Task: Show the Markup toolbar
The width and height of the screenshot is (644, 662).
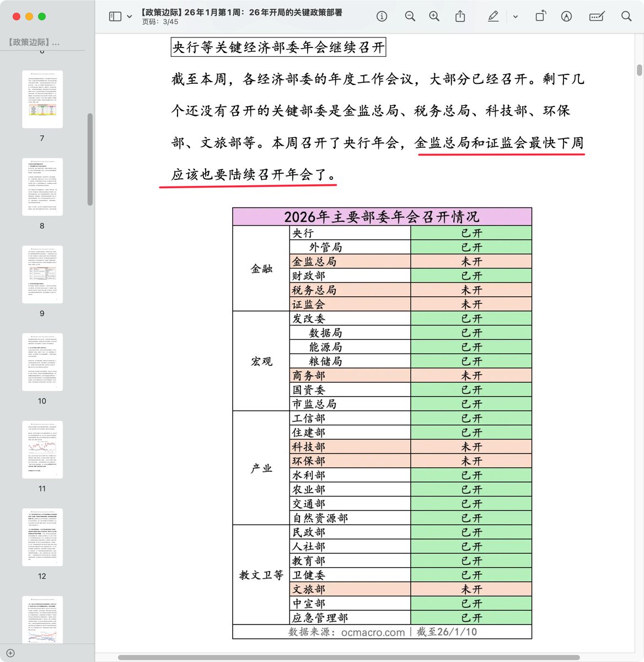Action: [566, 17]
